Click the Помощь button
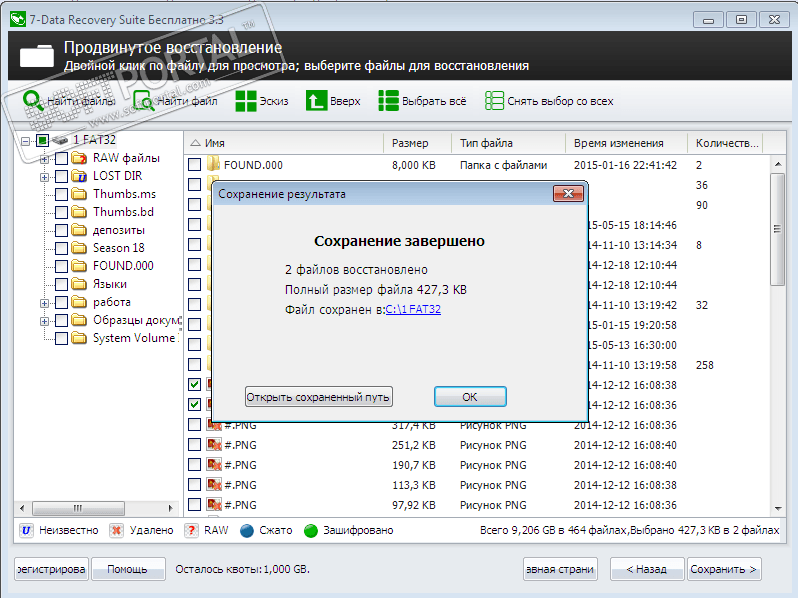 click(128, 569)
